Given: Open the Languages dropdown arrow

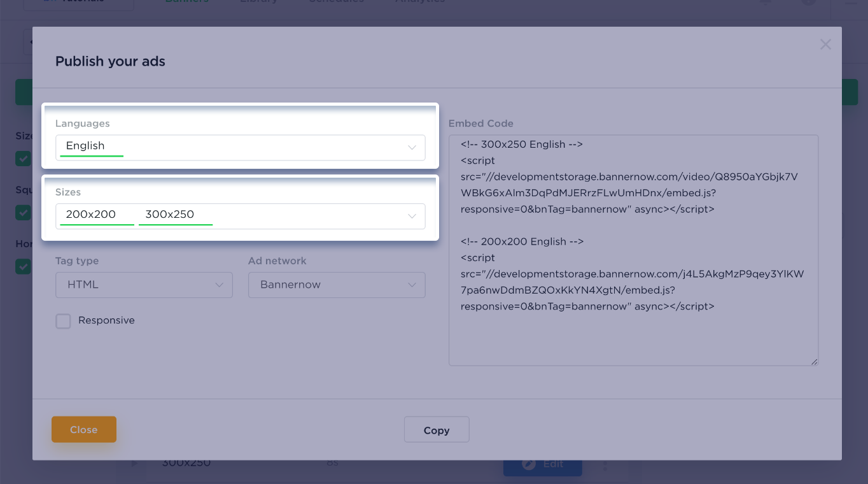Looking at the screenshot, I should tap(412, 148).
